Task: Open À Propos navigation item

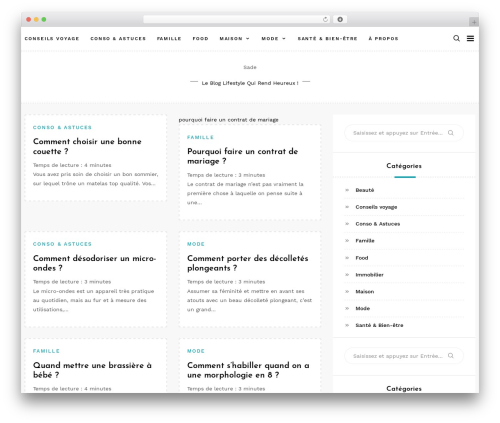Action: tap(383, 39)
